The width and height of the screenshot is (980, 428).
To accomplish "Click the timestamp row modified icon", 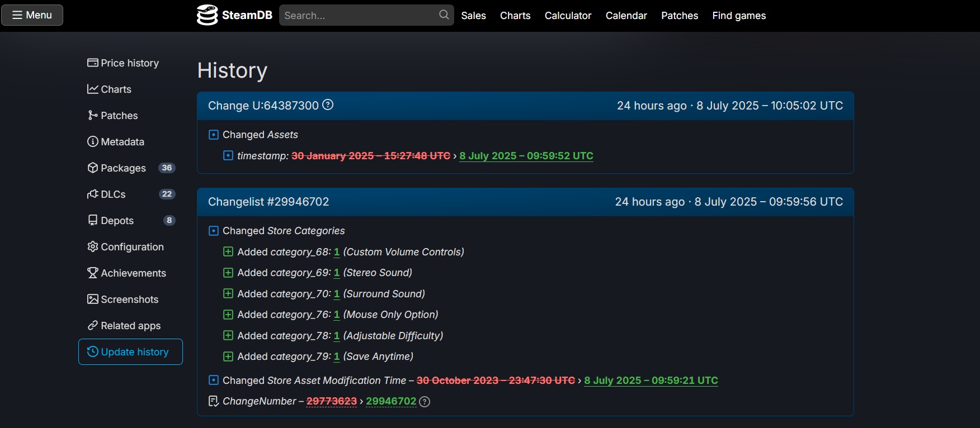I will pos(228,155).
